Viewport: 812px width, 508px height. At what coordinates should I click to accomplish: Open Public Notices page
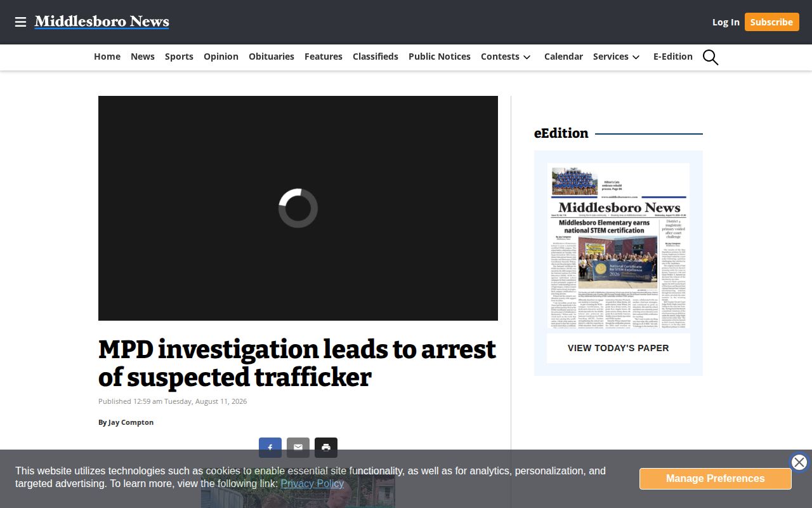pyautogui.click(x=440, y=57)
